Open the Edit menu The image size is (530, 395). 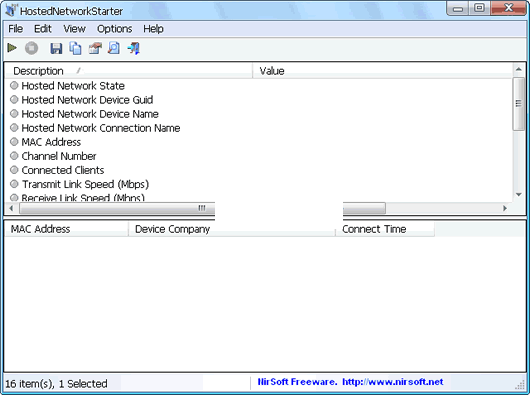[x=43, y=29]
